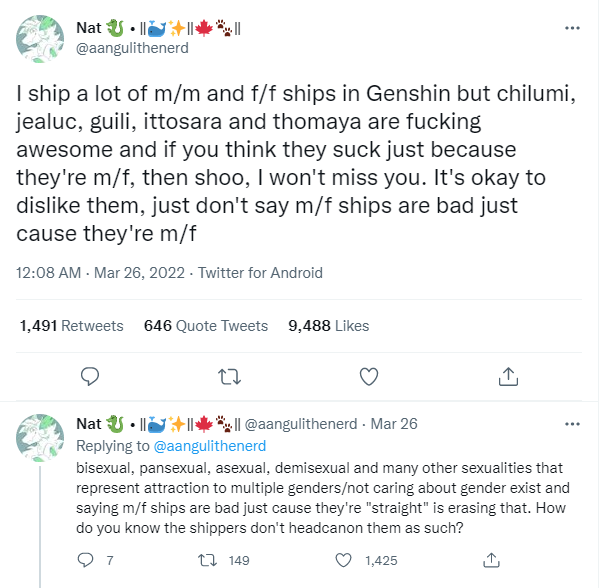Open more options on the reply tweet
Image resolution: width=600 pixels, height=588 pixels.
[x=572, y=423]
